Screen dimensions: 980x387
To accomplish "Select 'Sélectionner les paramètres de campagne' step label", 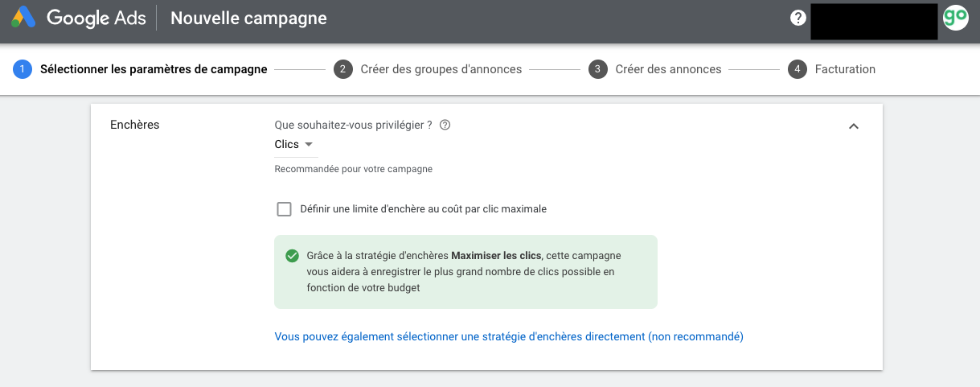I will tap(154, 69).
